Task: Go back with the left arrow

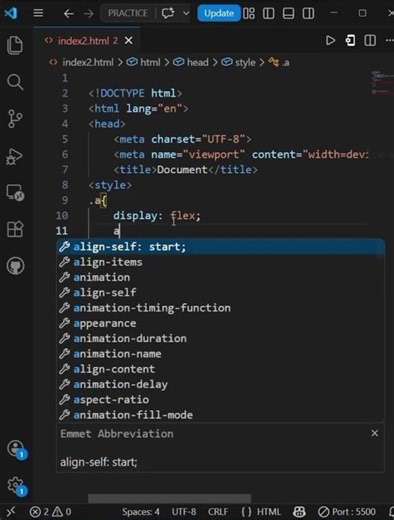Action: click(68, 14)
